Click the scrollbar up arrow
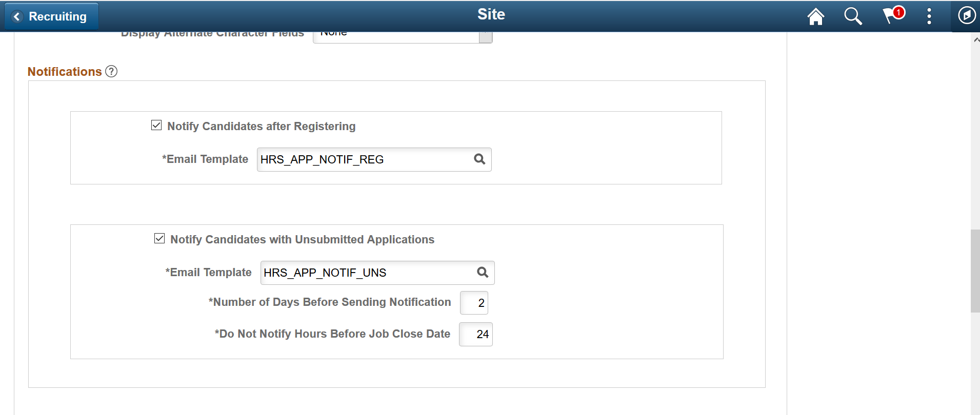980x415 pixels. pyautogui.click(x=975, y=40)
